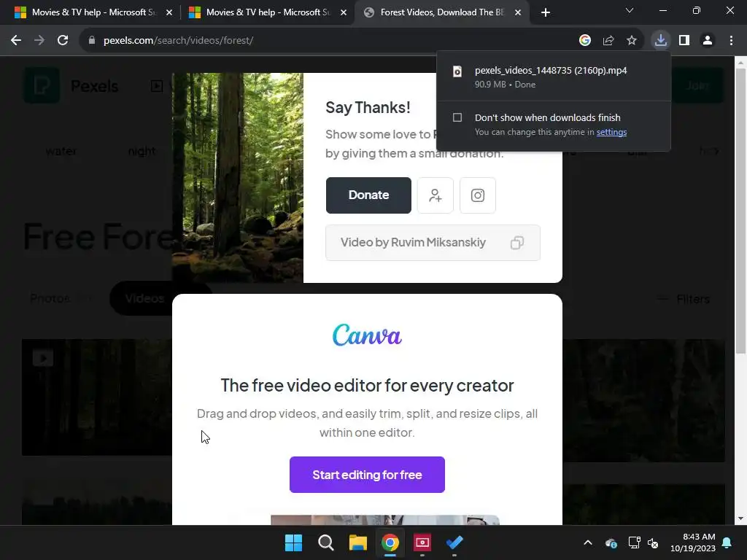Open the download settings link
This screenshot has height=560, width=747.
[611, 132]
